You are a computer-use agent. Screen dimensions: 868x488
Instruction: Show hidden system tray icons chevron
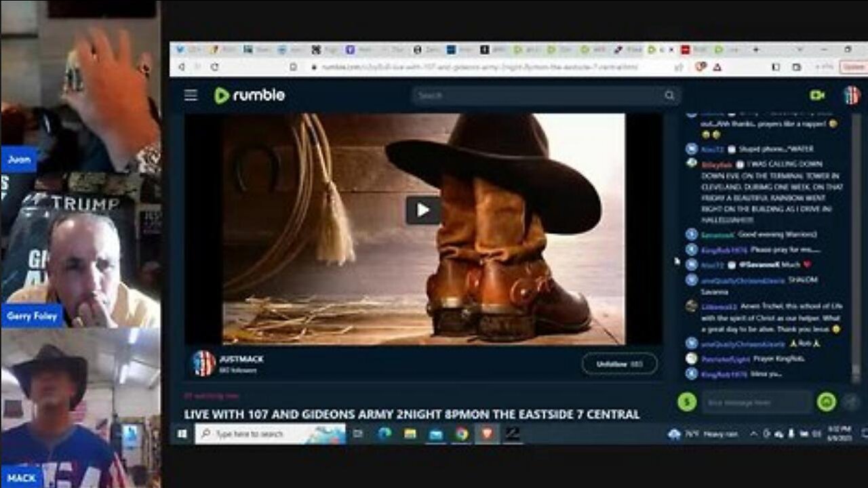pos(754,434)
